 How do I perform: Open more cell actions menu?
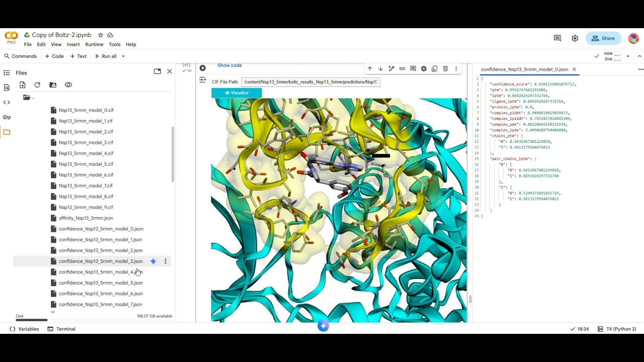[456, 69]
